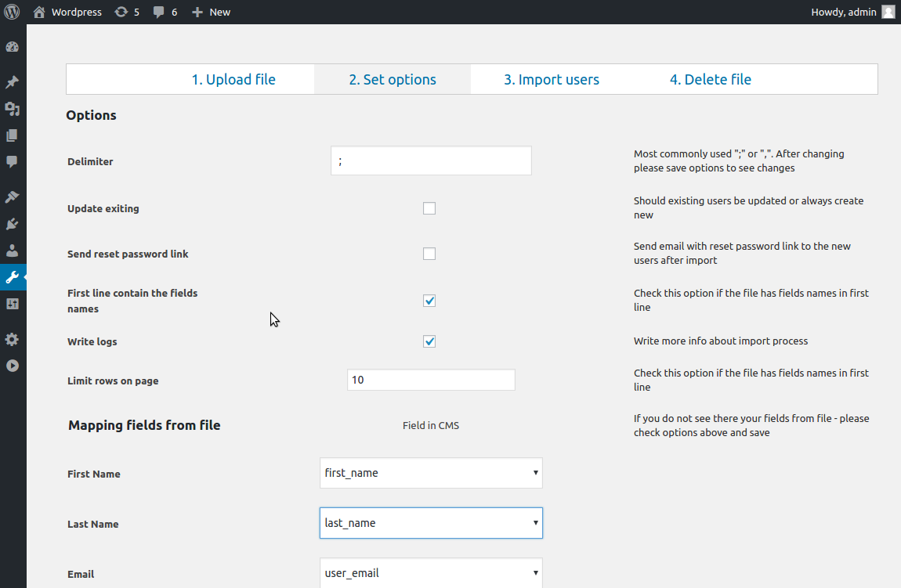
Task: Open the Media sidebar icon
Action: click(x=12, y=109)
